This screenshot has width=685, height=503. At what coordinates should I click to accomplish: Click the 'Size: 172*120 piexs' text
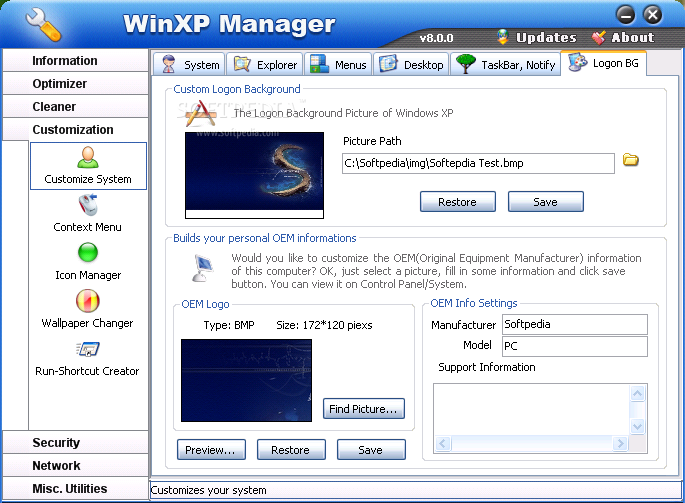point(324,325)
